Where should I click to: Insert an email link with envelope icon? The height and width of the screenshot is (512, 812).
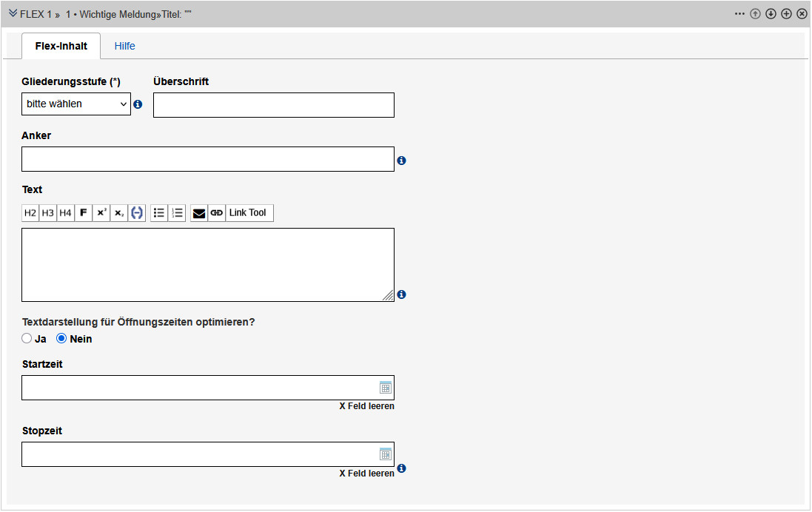[199, 213]
